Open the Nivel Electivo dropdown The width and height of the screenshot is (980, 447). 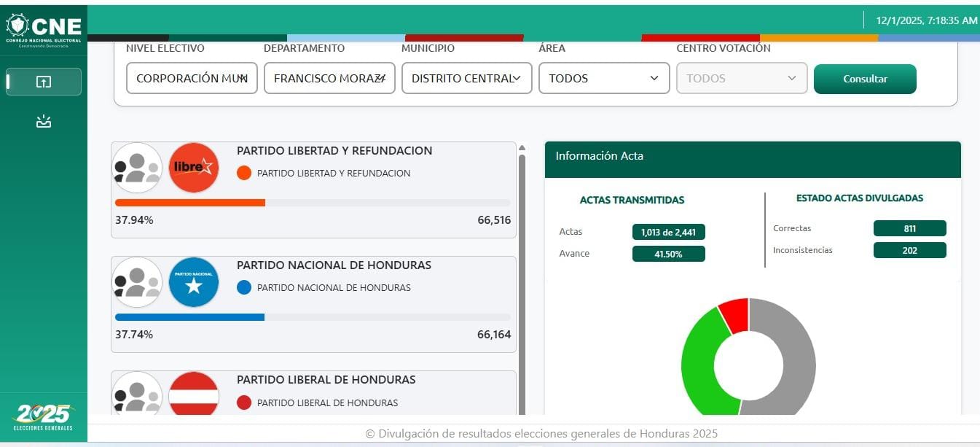pyautogui.click(x=192, y=78)
